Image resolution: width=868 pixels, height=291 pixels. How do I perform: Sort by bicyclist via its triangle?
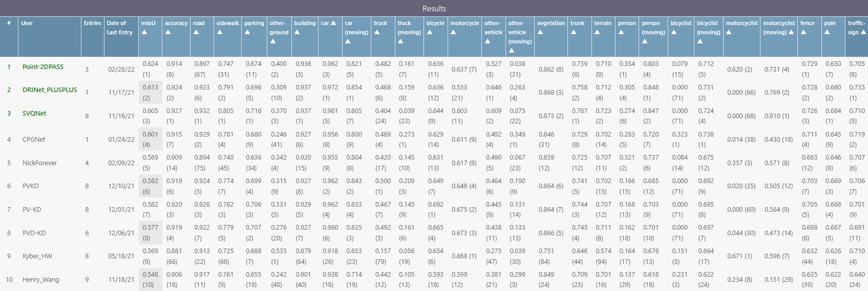click(x=674, y=32)
